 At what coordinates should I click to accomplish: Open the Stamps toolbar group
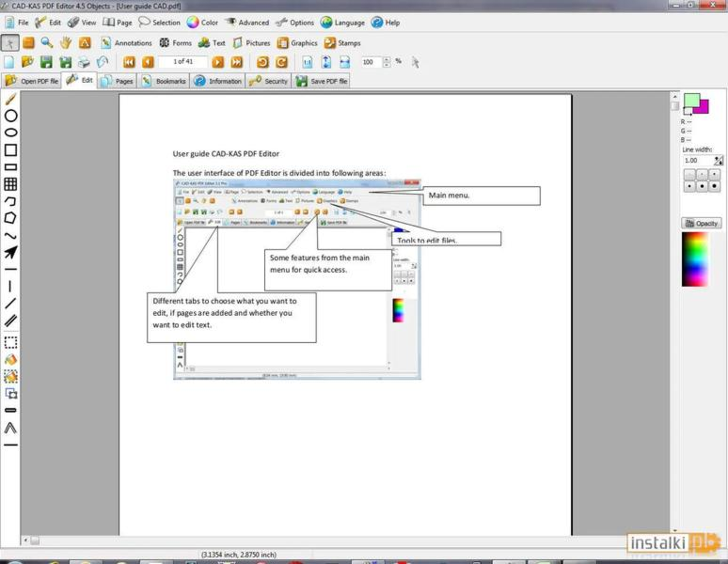point(342,42)
